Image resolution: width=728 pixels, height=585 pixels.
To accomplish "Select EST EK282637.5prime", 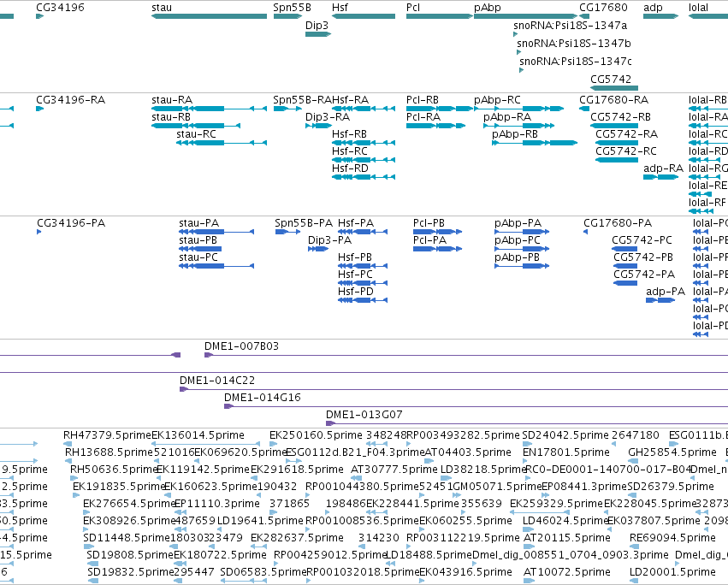I will 297,538.
